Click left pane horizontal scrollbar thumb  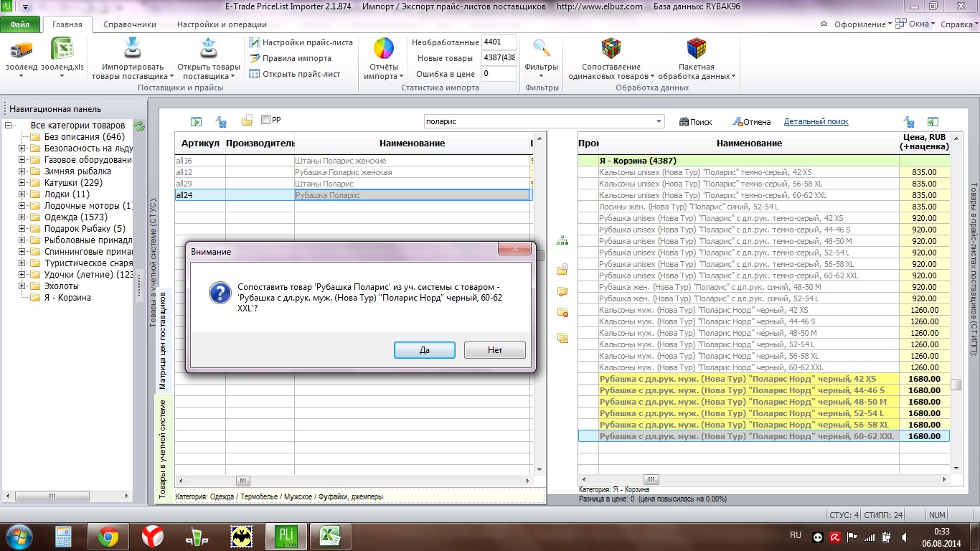tap(244, 481)
